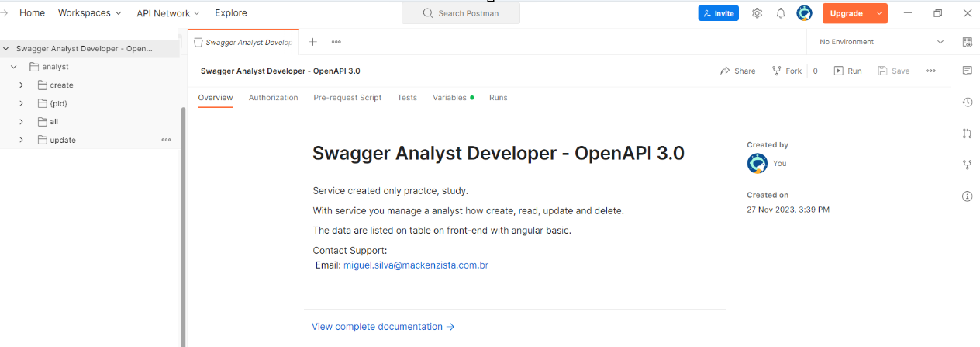Switch to the Variables tab
This screenshot has height=347, width=980.
453,98
